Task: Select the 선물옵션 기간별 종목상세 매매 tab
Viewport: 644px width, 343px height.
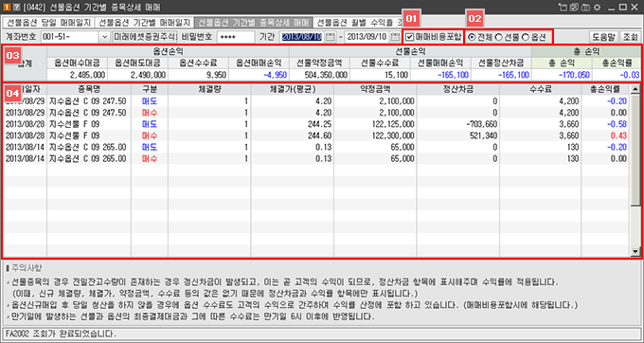Action: [x=254, y=22]
